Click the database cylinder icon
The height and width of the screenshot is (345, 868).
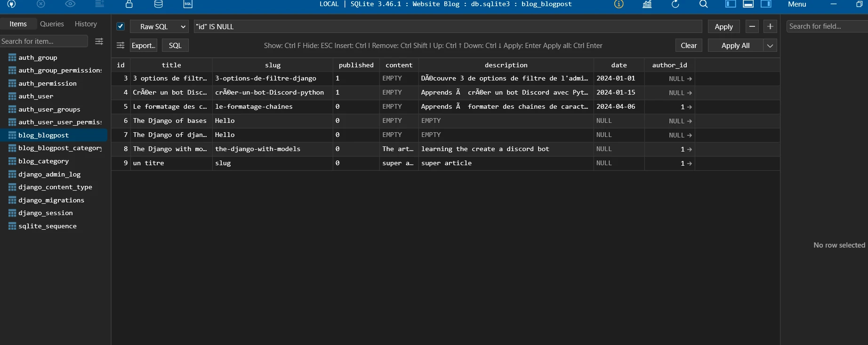(x=159, y=4)
